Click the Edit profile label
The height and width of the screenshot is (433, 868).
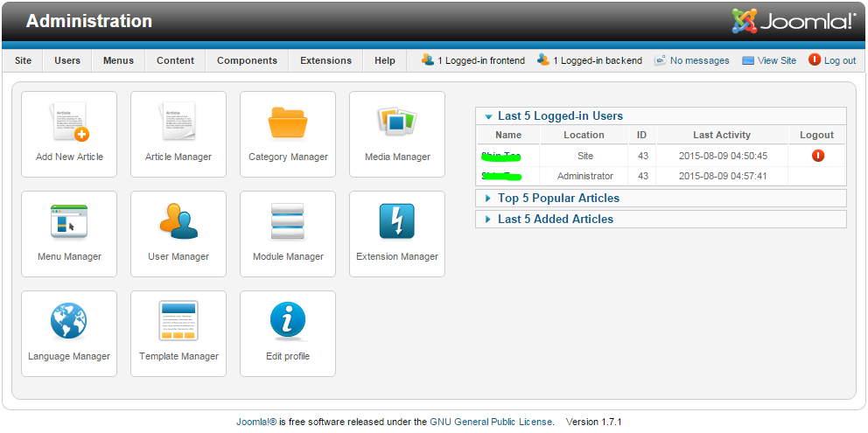[288, 356]
